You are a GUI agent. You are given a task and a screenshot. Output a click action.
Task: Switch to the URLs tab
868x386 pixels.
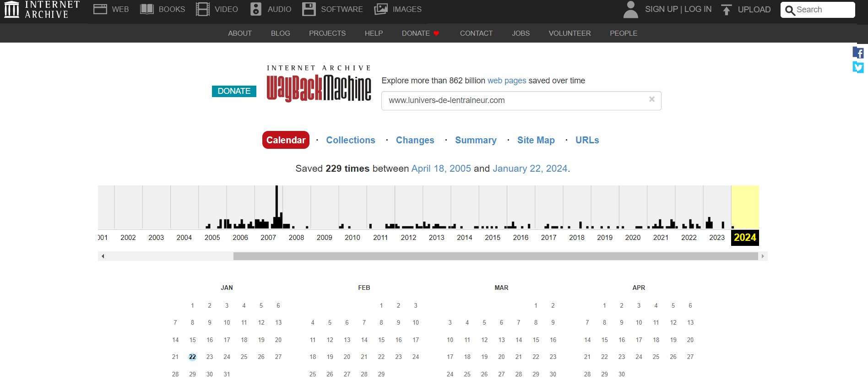coord(587,140)
